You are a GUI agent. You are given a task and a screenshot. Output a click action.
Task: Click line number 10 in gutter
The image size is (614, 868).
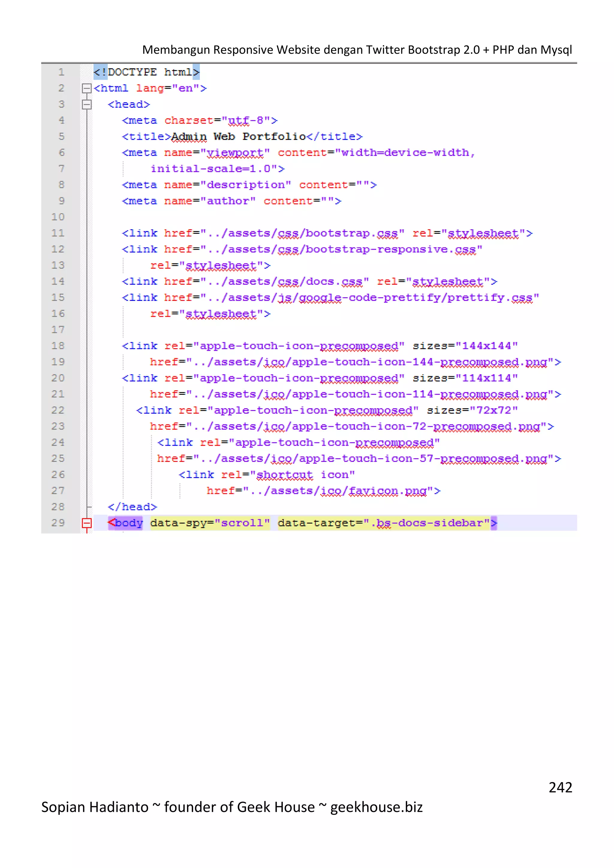[x=58, y=217]
